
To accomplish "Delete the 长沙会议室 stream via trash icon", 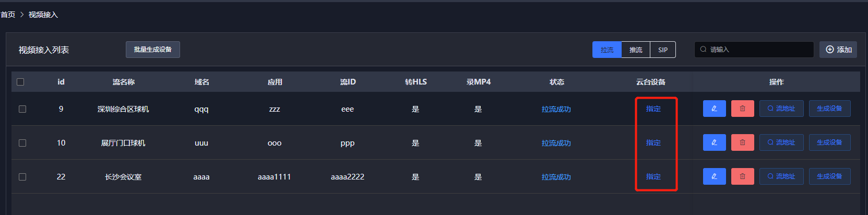I will click(742, 176).
